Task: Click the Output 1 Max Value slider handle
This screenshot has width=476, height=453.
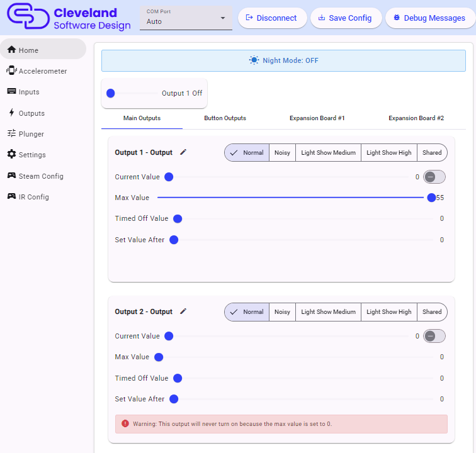Action: pos(431,198)
